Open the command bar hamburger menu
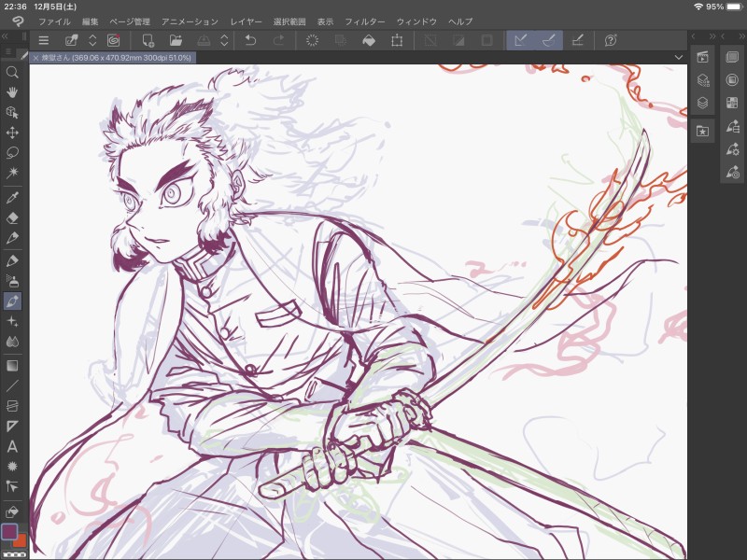The width and height of the screenshot is (747, 560). 44,40
